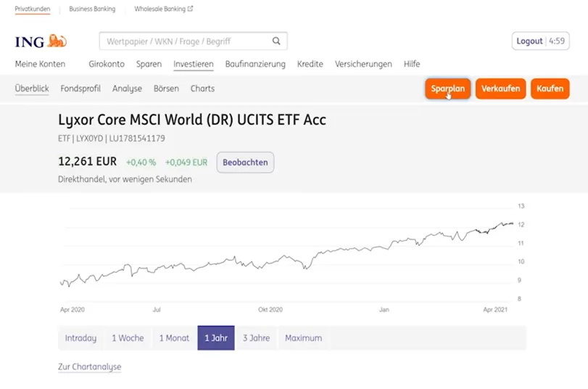
Task: Click the orange Verkaufen button
Action: [500, 89]
